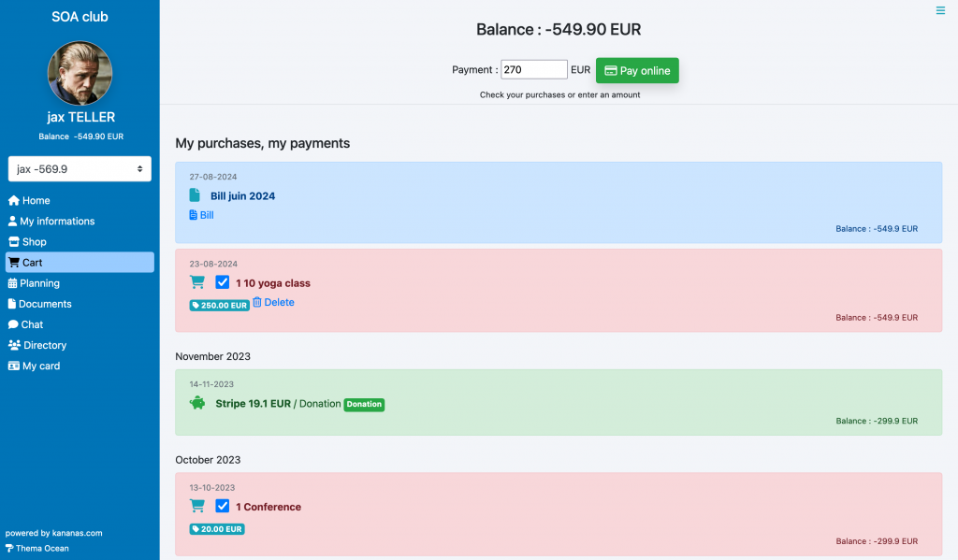The width and height of the screenshot is (958, 560).
Task: Uncheck the 1 Conference checkbox
Action: click(x=223, y=506)
